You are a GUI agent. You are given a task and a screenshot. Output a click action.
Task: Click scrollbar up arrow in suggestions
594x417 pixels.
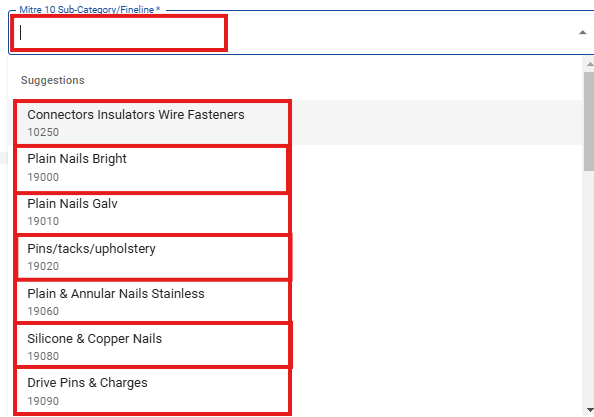coord(589,64)
